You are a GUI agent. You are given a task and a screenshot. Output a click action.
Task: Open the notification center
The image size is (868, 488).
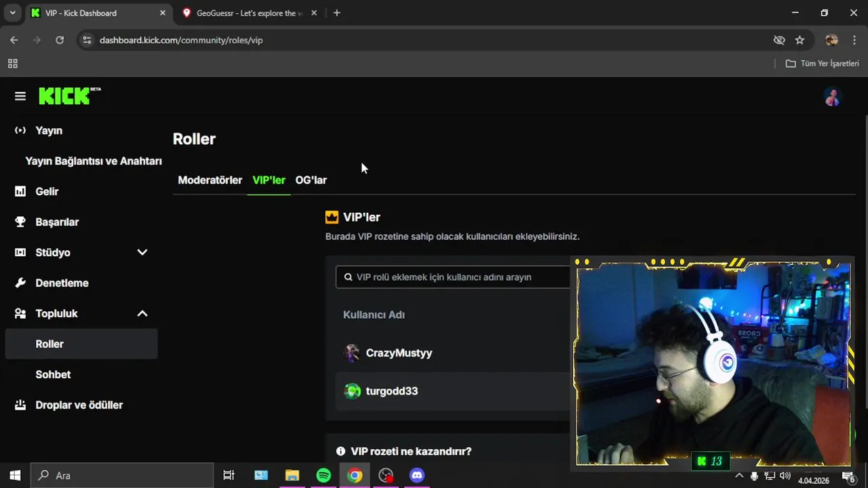848,476
